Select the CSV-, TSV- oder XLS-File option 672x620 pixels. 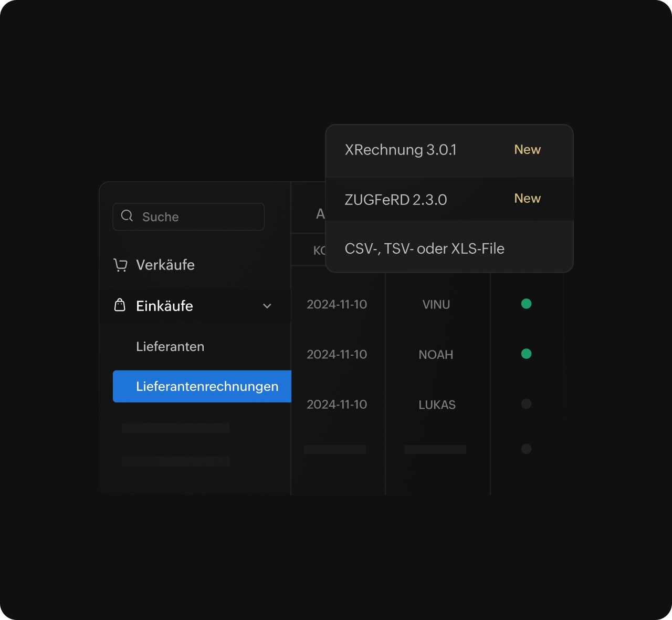[424, 249]
